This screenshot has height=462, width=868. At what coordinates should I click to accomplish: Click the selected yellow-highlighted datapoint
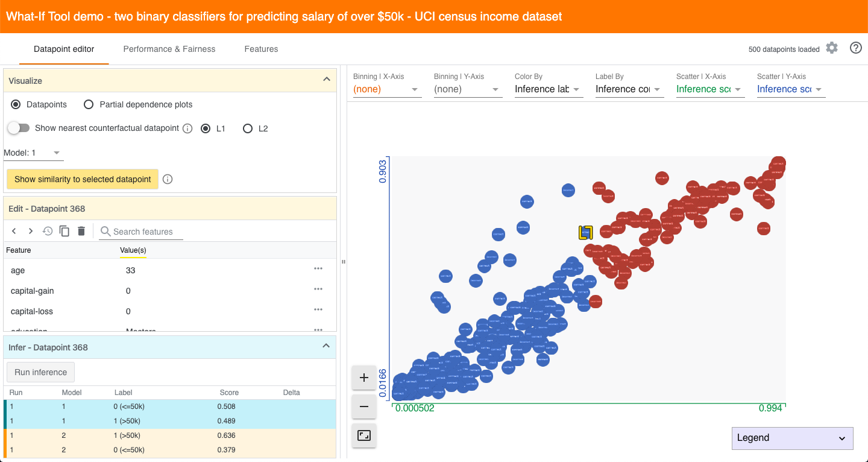tap(585, 233)
